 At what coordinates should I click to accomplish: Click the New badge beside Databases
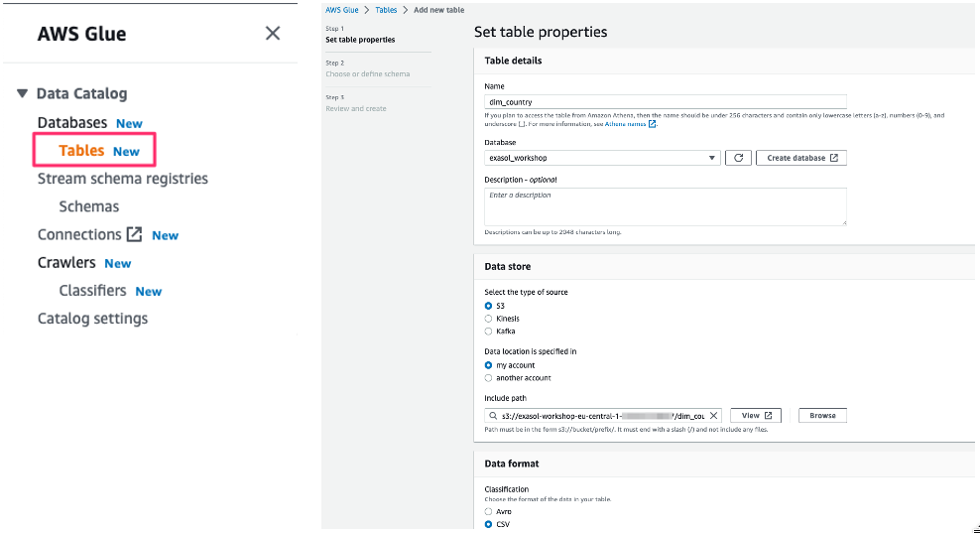[x=129, y=124]
